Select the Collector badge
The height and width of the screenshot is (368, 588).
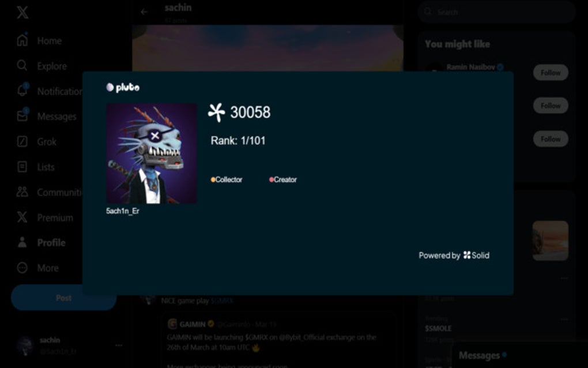click(x=227, y=180)
